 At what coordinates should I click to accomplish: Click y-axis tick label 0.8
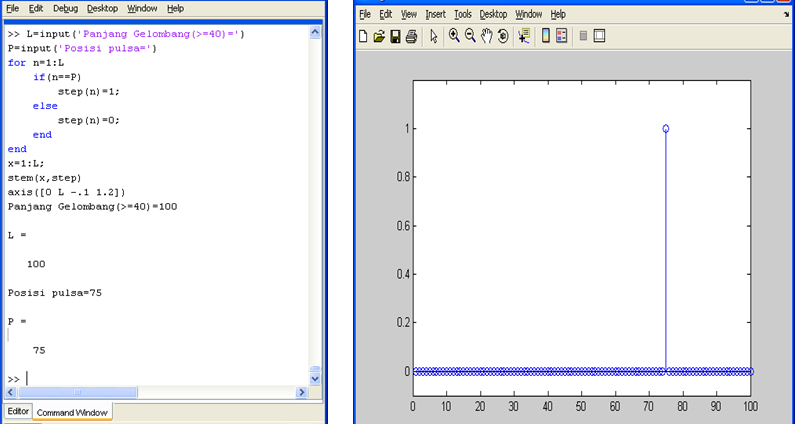[403, 177]
